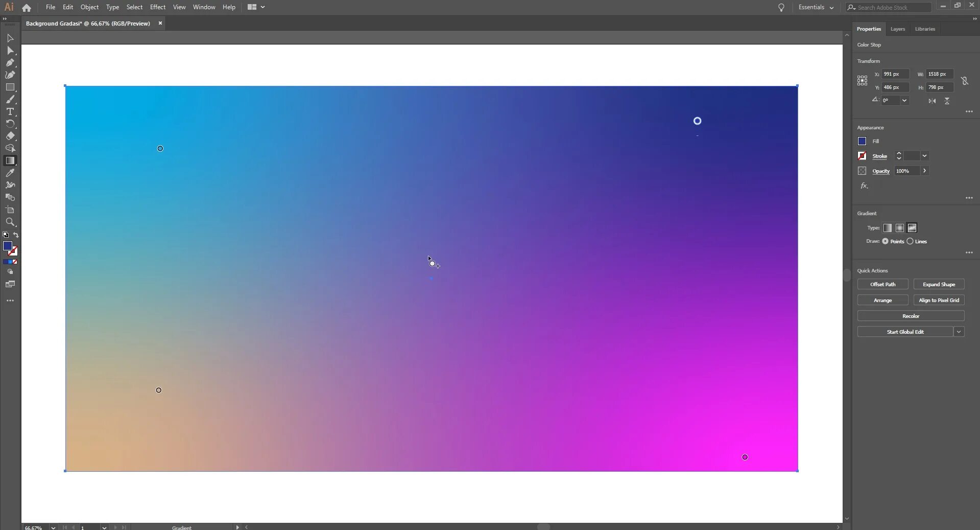Open the Stroke swatch in Appearance
This screenshot has height=530, width=980.
[x=862, y=156]
